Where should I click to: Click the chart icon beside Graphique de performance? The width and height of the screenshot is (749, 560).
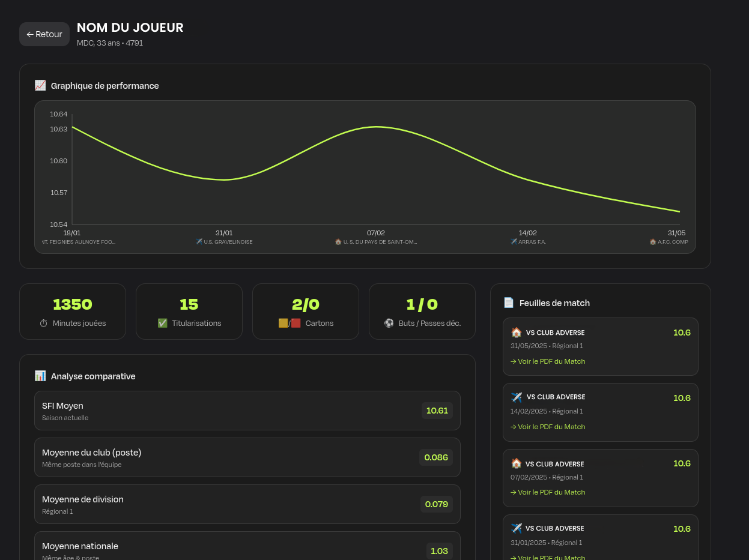pos(40,85)
